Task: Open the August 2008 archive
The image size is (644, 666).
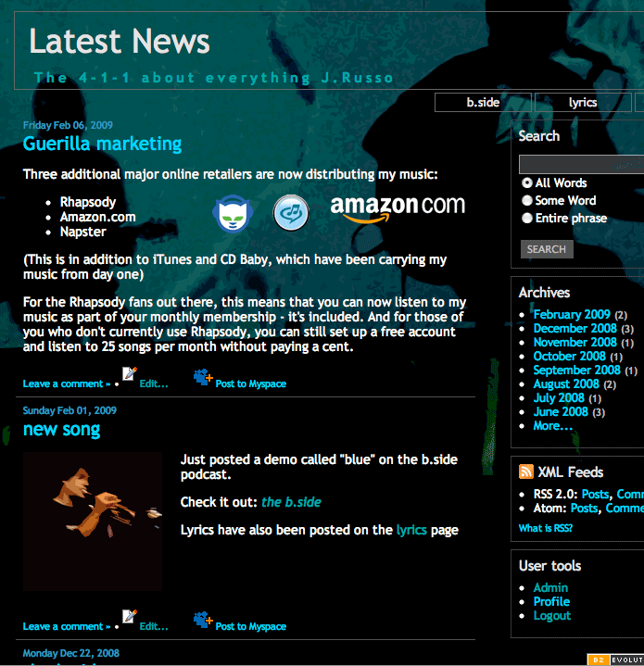Action: pyautogui.click(x=566, y=384)
